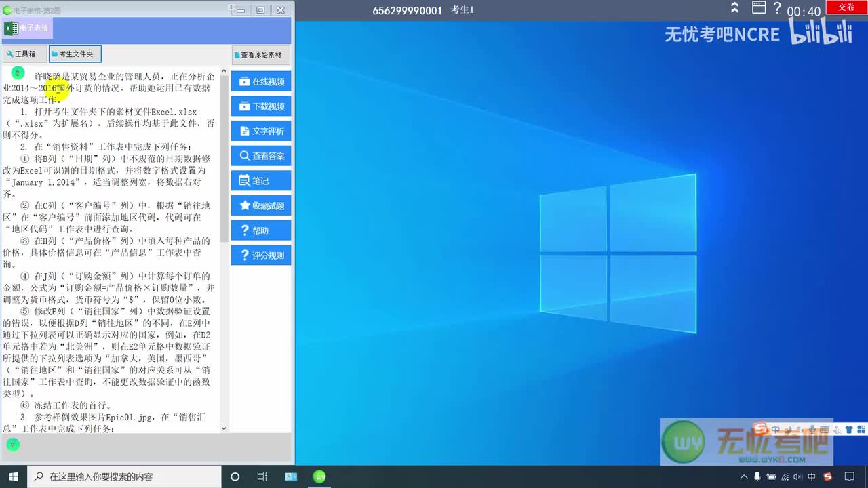
Task: Open the 文字评析 text analysis
Action: pyautogui.click(x=261, y=131)
